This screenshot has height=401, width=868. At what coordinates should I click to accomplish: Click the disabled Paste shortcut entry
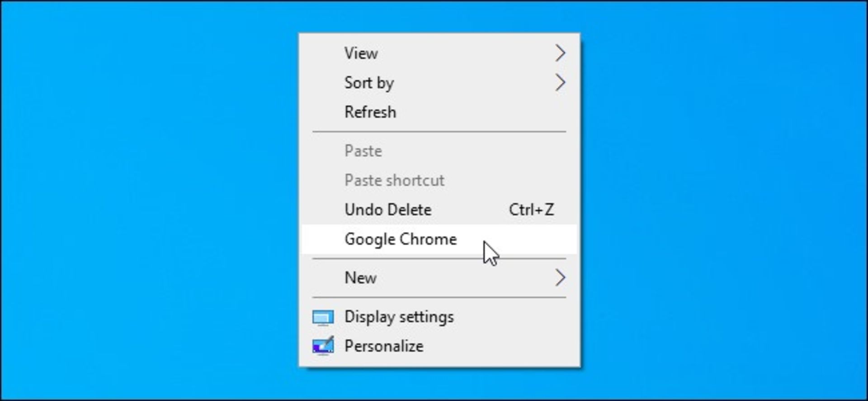coord(439,181)
